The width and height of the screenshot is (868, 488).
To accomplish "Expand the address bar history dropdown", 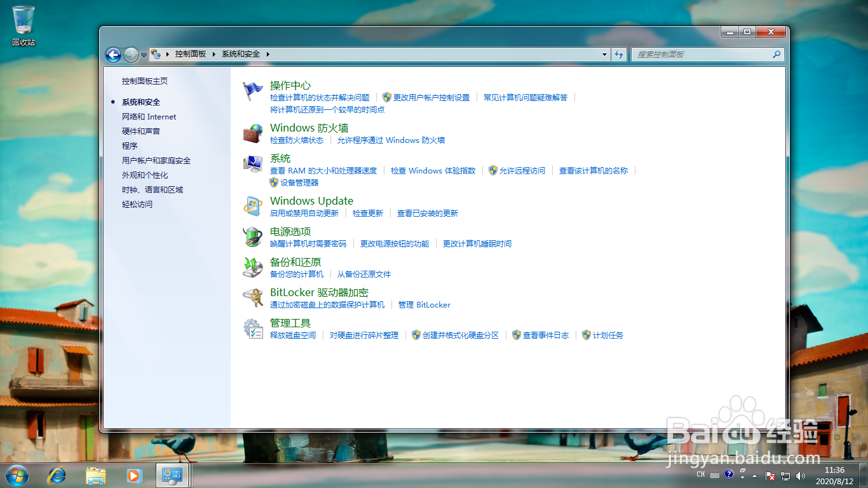I will pos(604,55).
